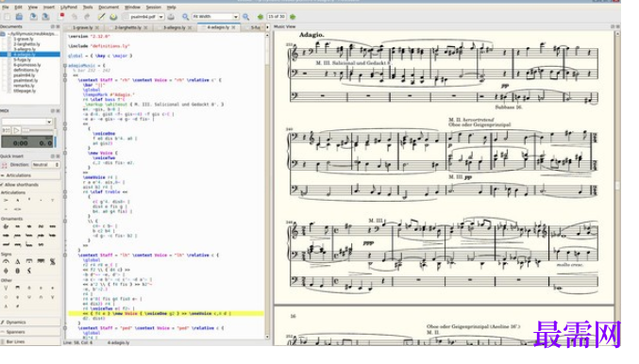Viewport: 639px width, 364px height.
Task: Run the LilyPond engrave icon
Action: tap(113, 17)
